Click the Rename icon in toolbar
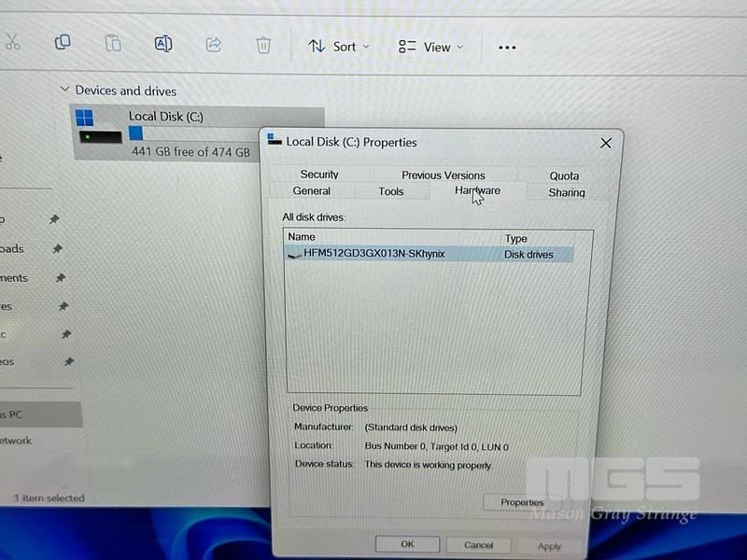747x560 pixels. click(x=162, y=44)
